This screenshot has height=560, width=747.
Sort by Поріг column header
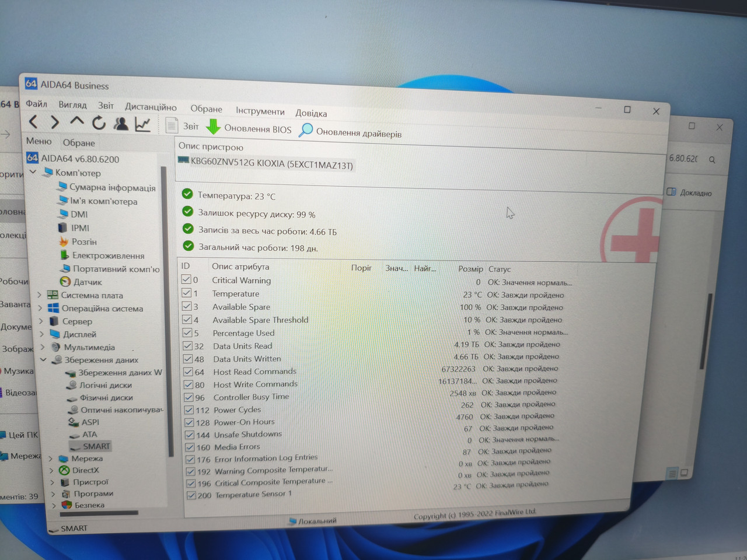[x=361, y=268]
